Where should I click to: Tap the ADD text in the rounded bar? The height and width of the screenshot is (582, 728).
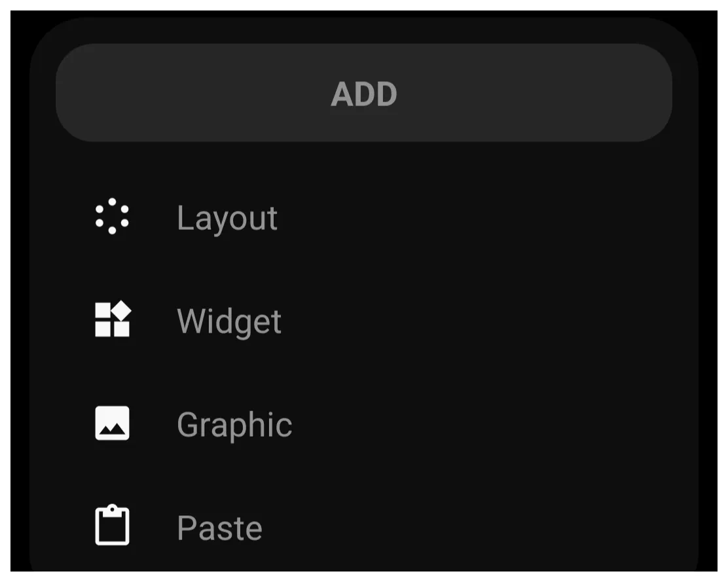pos(364,94)
